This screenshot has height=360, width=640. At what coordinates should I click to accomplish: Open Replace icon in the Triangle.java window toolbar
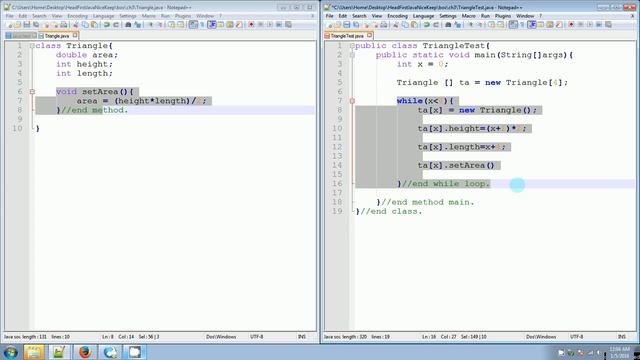[138, 25]
